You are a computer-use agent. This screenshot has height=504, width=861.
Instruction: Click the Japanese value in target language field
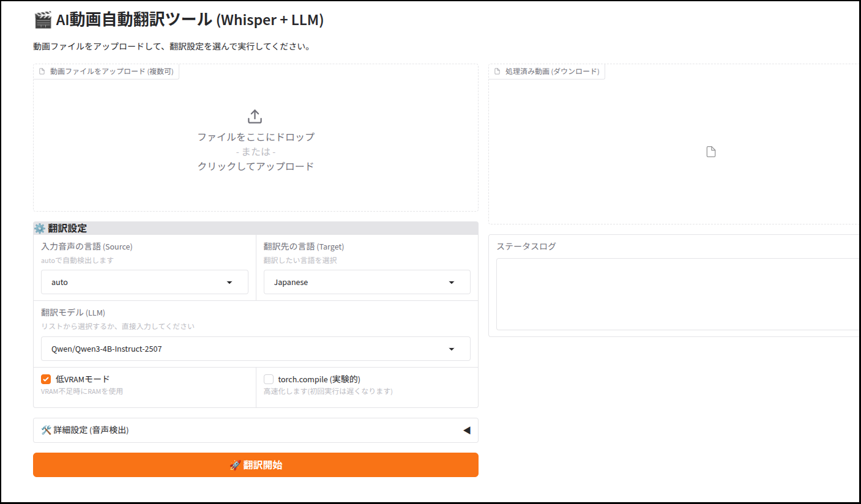tap(291, 283)
